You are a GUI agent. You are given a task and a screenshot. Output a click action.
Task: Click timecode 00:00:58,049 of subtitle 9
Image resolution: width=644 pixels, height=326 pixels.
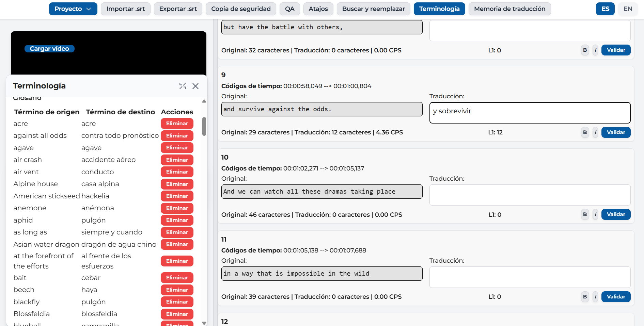tap(303, 86)
